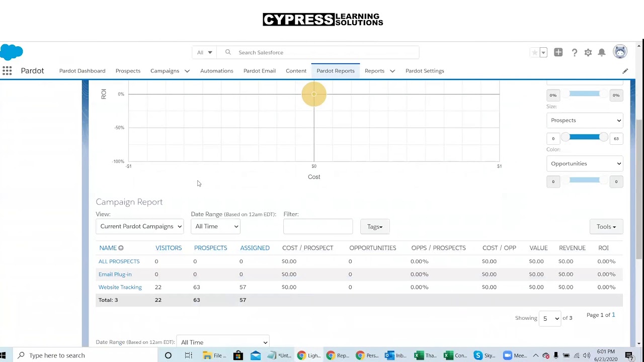The image size is (644, 362).
Task: View notifications bell icon
Action: [x=602, y=52]
